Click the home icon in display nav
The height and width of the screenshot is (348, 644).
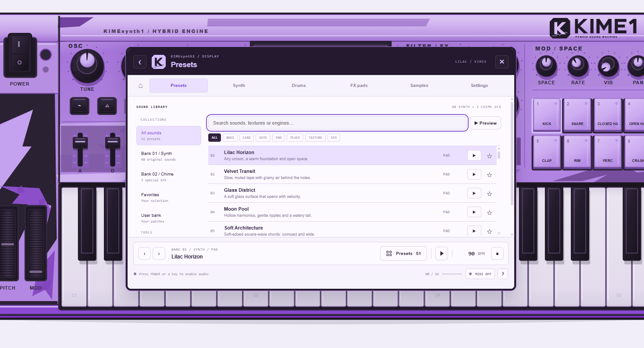[x=140, y=86]
